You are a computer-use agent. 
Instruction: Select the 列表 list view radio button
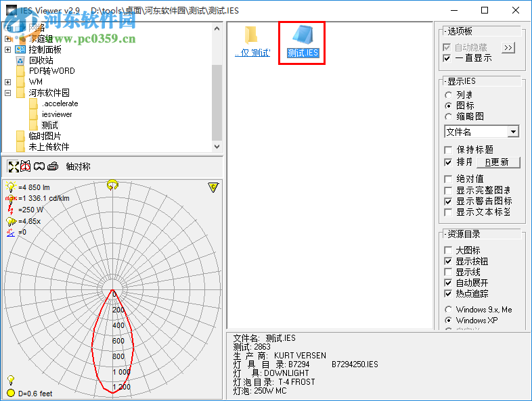coord(448,95)
